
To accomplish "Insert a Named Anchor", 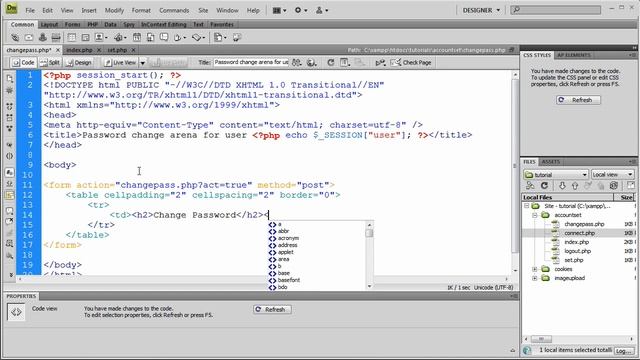I will coord(42,38).
